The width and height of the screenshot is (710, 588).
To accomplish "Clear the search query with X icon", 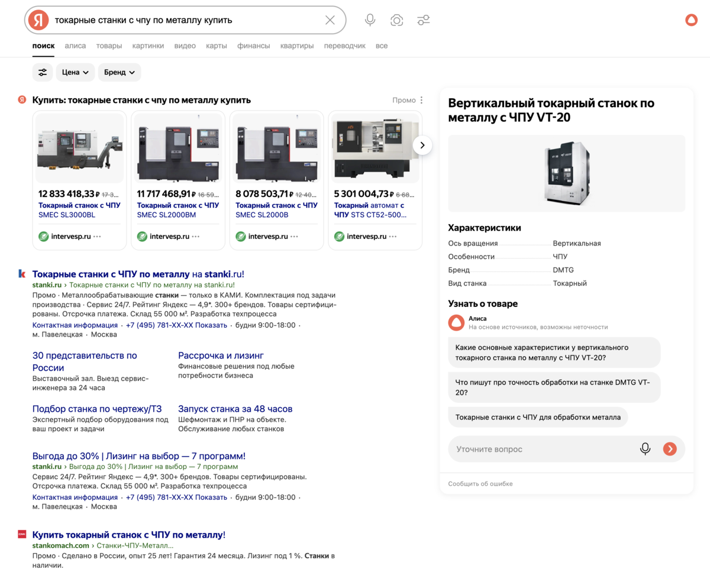I will coord(330,20).
